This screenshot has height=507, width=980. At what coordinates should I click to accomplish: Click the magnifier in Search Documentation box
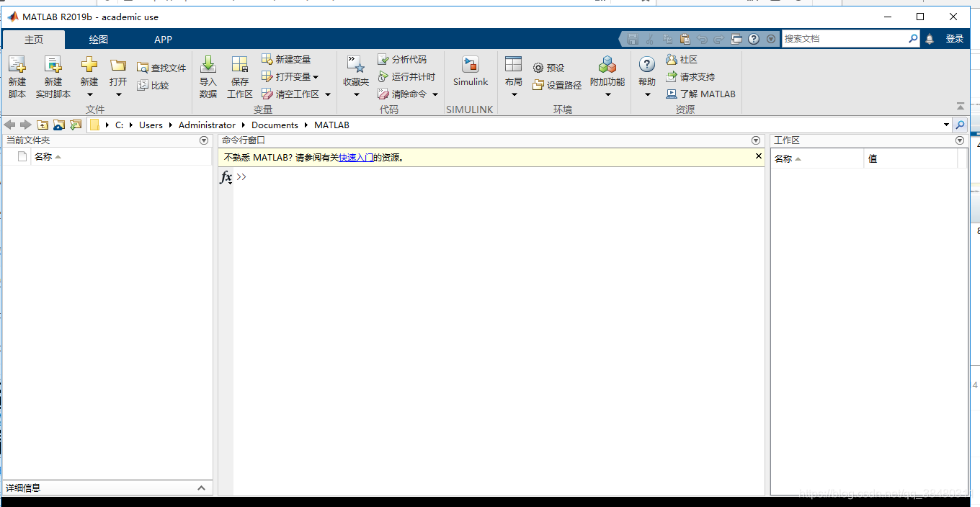(913, 39)
